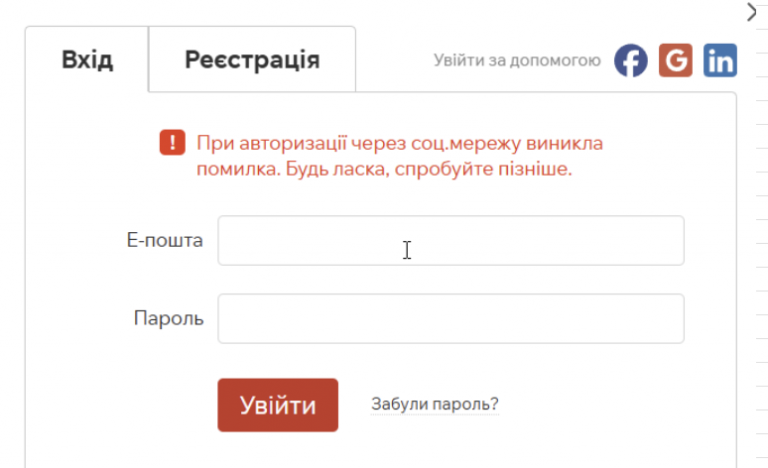Click the Увійти за допомогою caption
This screenshot has width=768, height=468.
[517, 60]
